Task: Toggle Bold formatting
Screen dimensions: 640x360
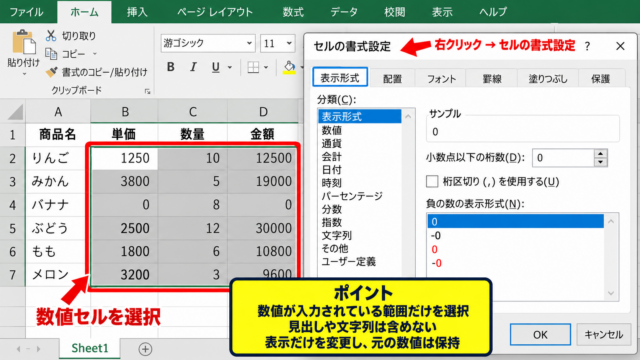Action: click(171, 67)
